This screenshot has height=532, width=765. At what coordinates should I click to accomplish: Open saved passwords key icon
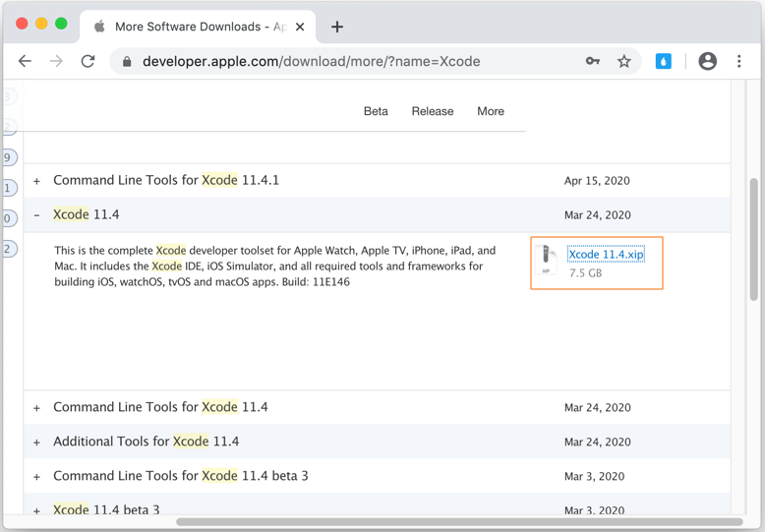[x=592, y=61]
